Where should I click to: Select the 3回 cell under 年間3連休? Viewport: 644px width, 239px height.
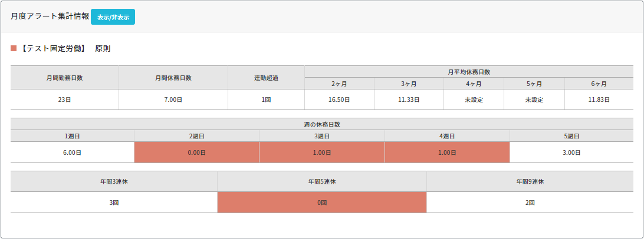(114, 202)
